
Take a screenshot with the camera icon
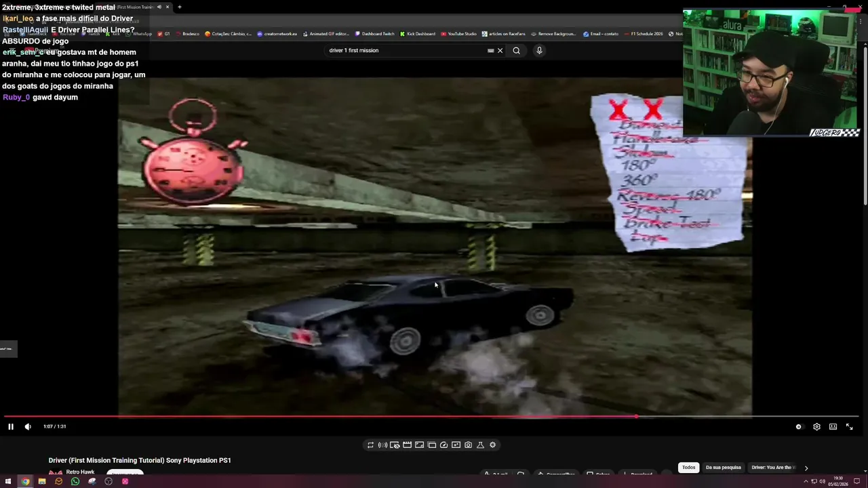[x=468, y=445]
